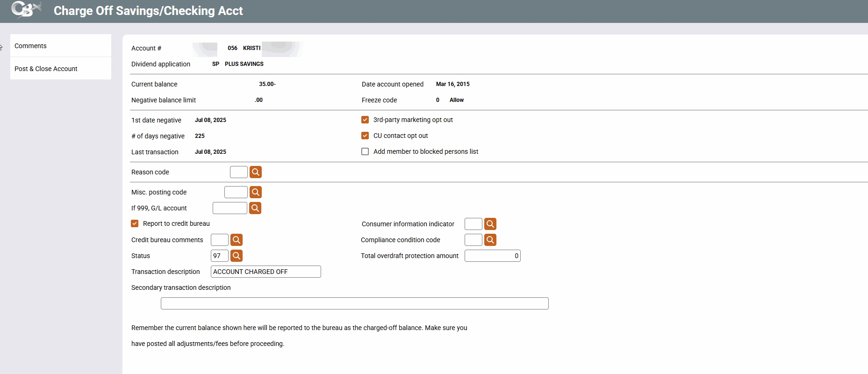Screen dimensions: 868x374
Task: Click the Secondary transaction description field
Action: tap(354, 303)
